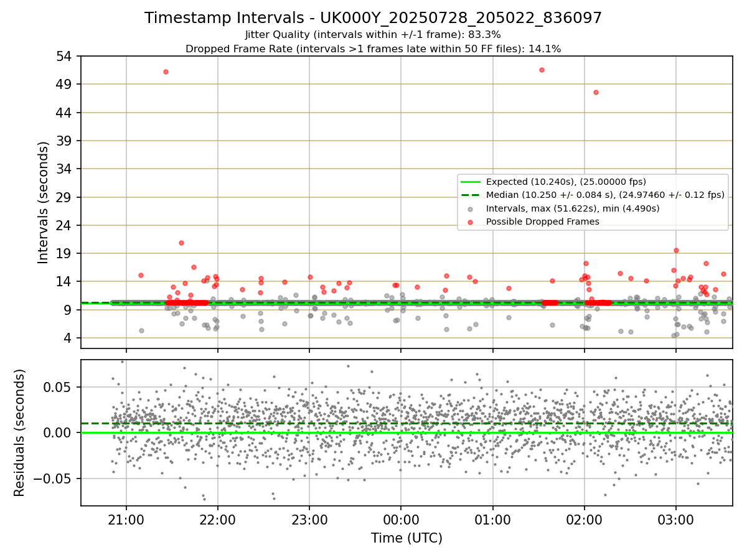Click the red dropped-frame point near 21:35 at 21 seconds
The image size is (747, 560).
point(181,243)
